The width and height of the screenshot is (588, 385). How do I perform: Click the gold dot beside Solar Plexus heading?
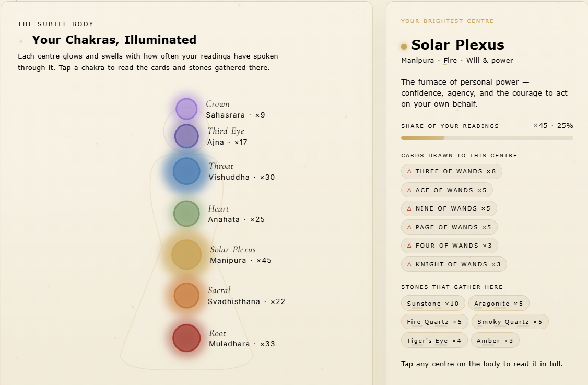pos(404,46)
